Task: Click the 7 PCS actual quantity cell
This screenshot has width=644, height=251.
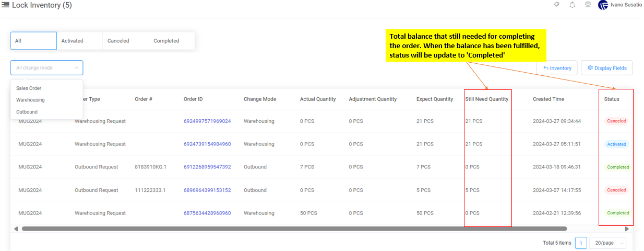Action: click(x=307, y=167)
